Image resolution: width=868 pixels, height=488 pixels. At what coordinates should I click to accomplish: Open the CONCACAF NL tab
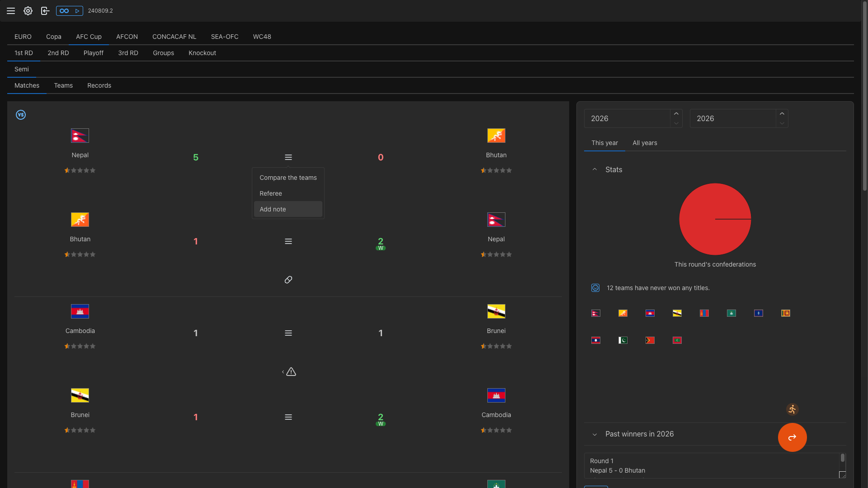[x=175, y=37]
